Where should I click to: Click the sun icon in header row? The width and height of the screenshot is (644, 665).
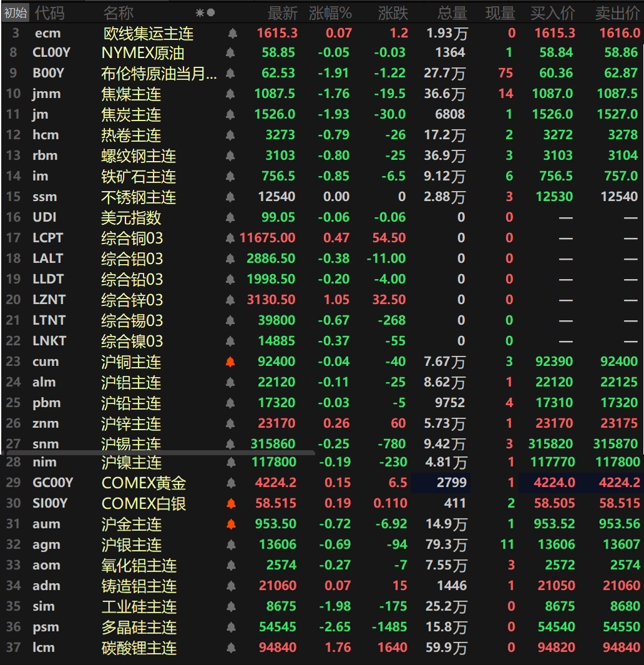click(200, 12)
